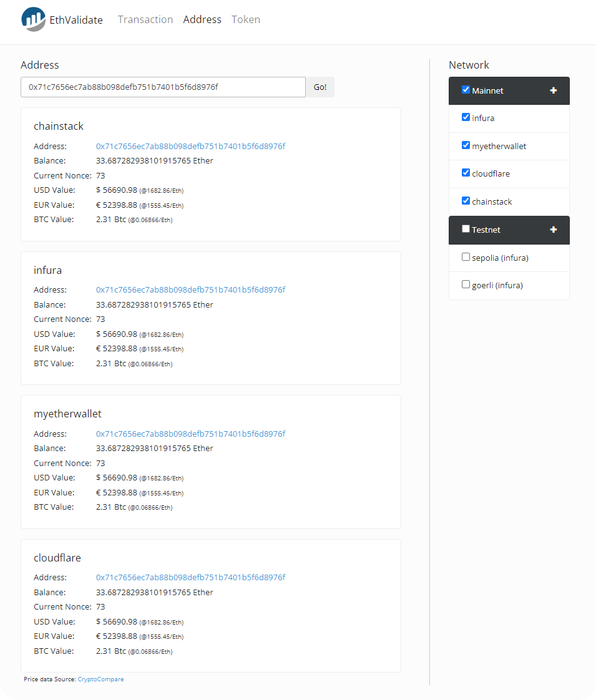Check the sepolia (infura) option
This screenshot has height=700, width=596.
click(466, 256)
